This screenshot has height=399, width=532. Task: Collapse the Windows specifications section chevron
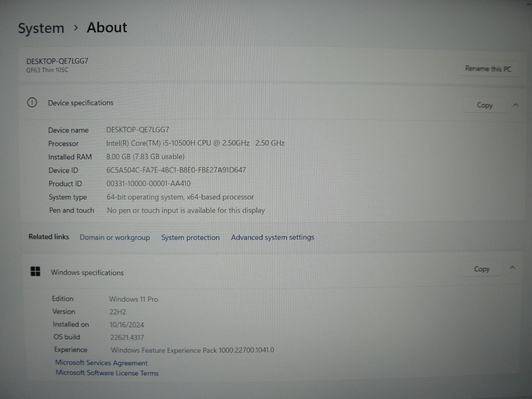pos(512,268)
